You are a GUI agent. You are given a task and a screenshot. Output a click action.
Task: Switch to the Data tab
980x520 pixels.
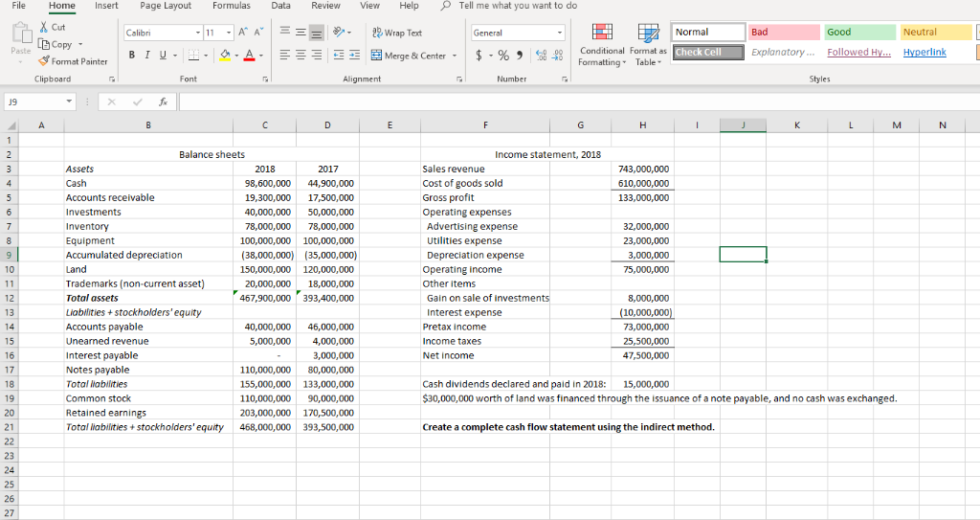pyautogui.click(x=280, y=6)
